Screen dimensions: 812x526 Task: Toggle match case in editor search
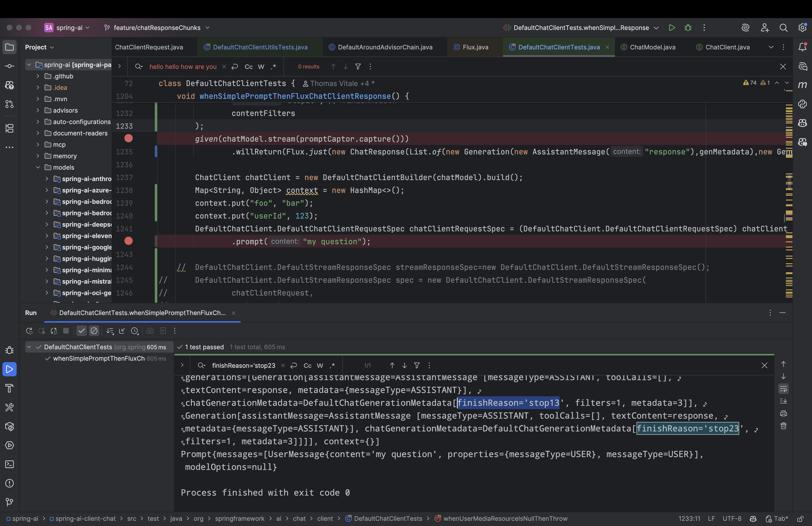[249, 67]
